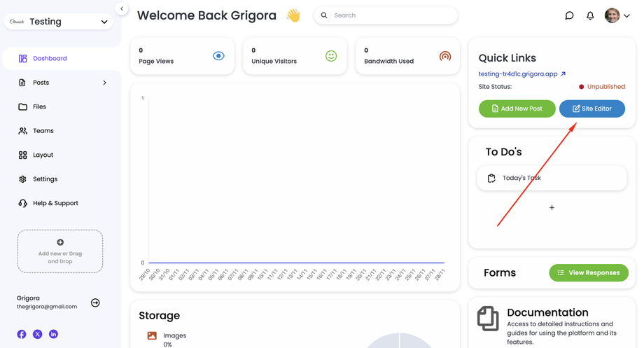Open the X (Twitter) social icon

(x=38, y=335)
